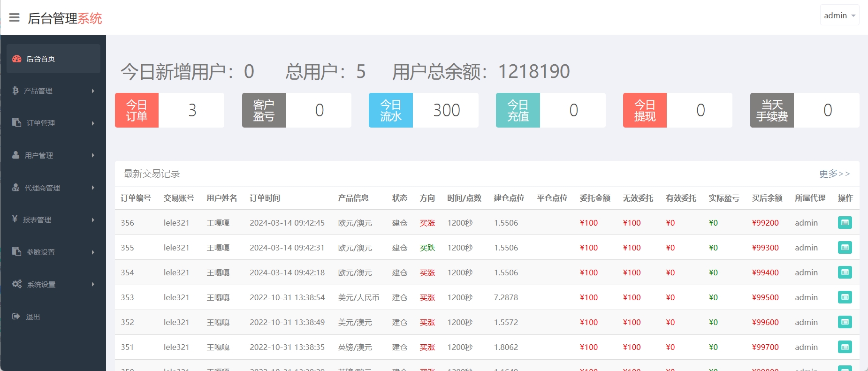
Task: Select 后台首页 in the sidebar
Action: (41, 59)
